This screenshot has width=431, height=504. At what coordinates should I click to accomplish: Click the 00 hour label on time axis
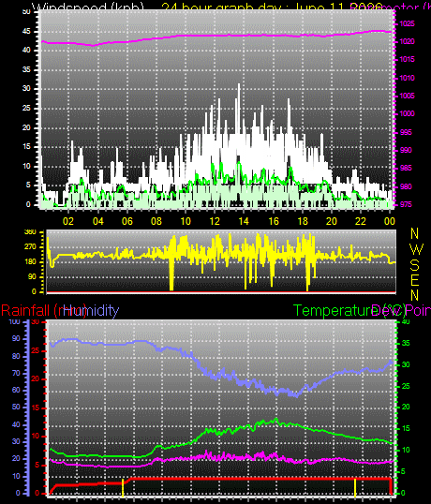tap(389, 221)
